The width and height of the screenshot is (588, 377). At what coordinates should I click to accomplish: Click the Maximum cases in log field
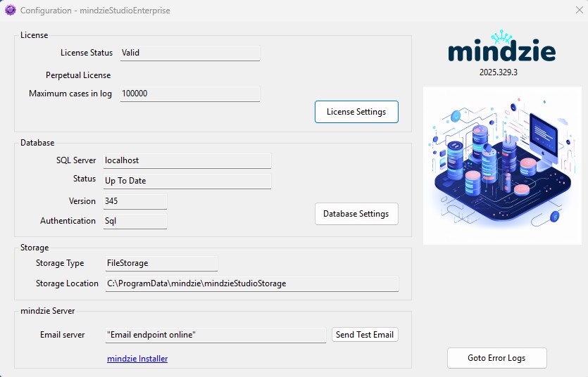[x=190, y=94]
